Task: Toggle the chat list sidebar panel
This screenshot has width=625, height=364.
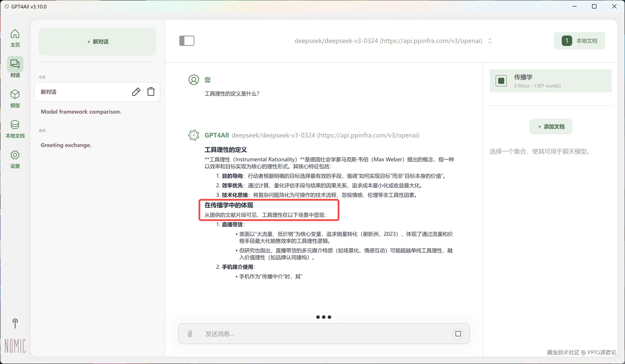Action: click(x=187, y=41)
